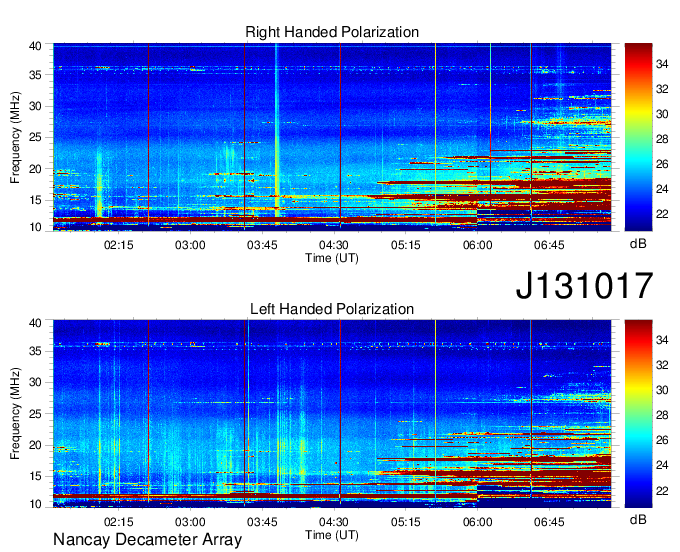Click the 03:45 time tick on the Right Handed plot

pyautogui.click(x=262, y=245)
